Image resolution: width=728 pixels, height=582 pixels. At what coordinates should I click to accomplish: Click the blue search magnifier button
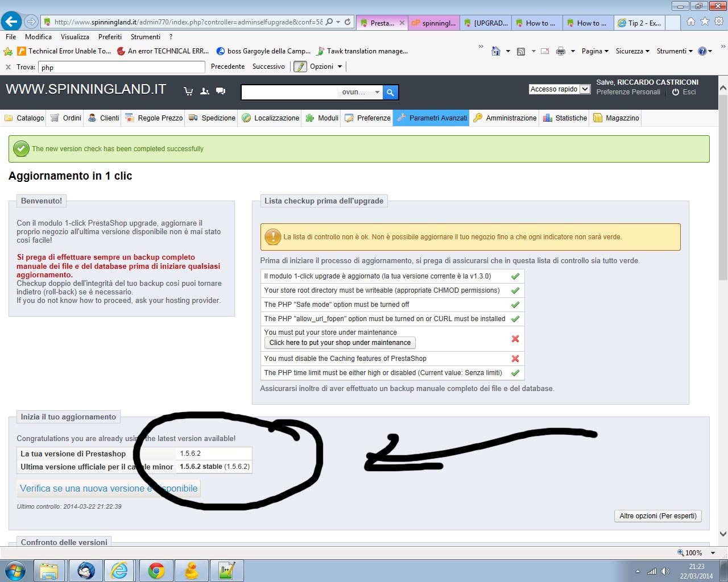390,92
